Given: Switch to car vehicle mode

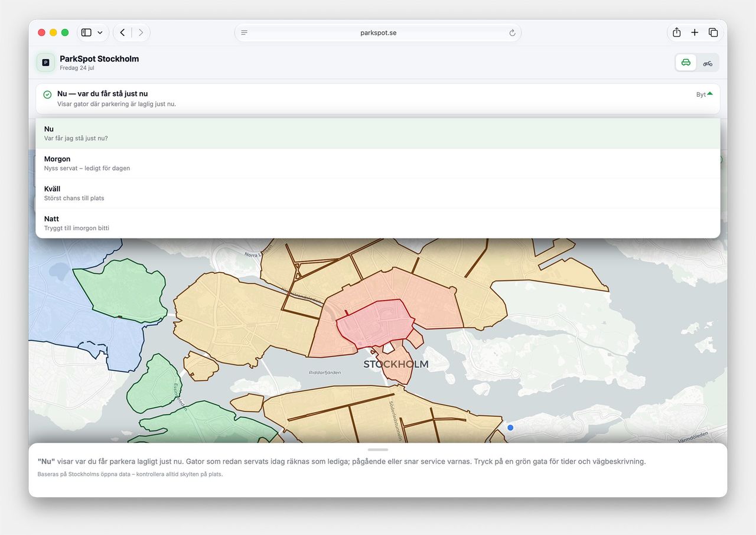Looking at the screenshot, I should click(x=686, y=63).
